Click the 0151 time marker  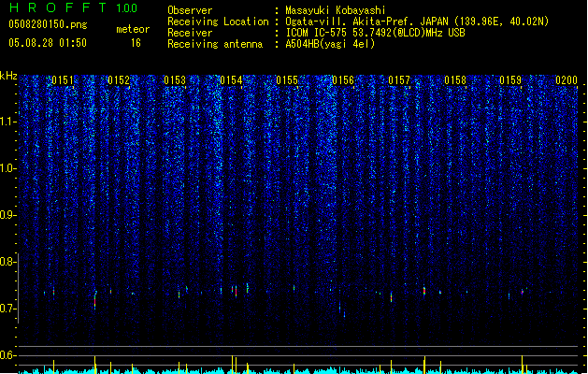[63, 80]
